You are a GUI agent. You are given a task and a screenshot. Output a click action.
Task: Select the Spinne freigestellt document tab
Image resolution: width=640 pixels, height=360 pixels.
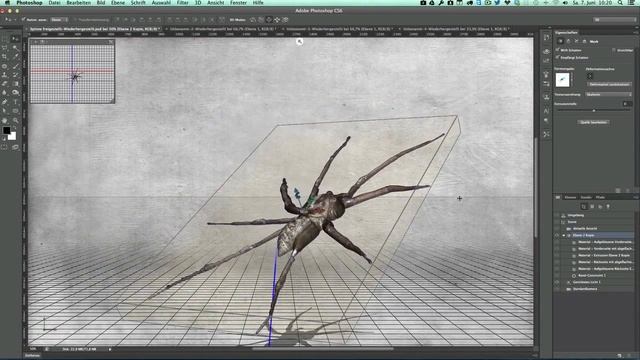tap(95, 29)
